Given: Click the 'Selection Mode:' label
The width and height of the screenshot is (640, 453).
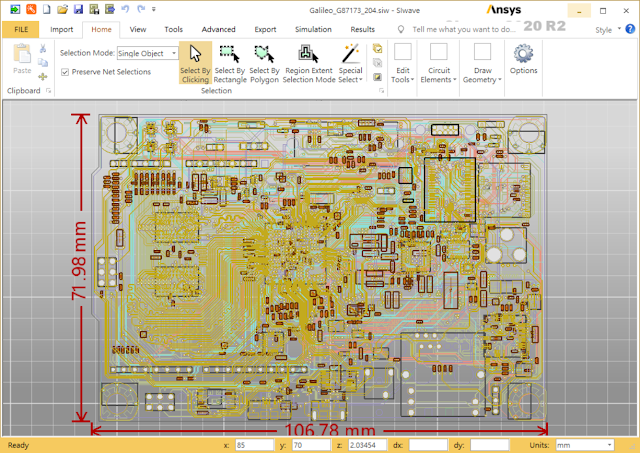Looking at the screenshot, I should (x=87, y=53).
